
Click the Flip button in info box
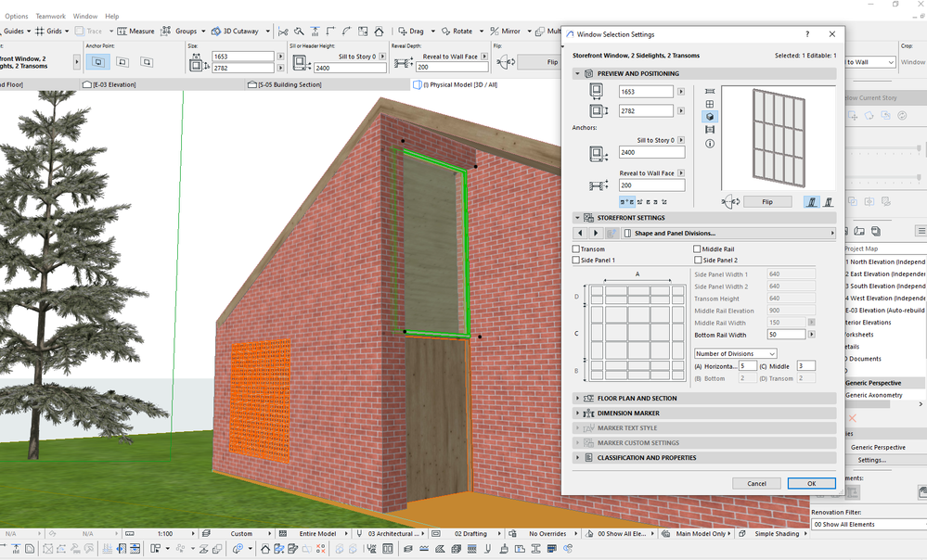541,62
